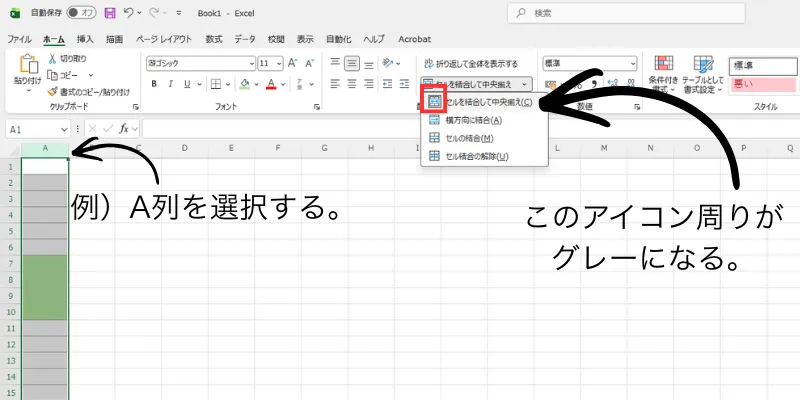Click the purple Save icon

(109, 13)
